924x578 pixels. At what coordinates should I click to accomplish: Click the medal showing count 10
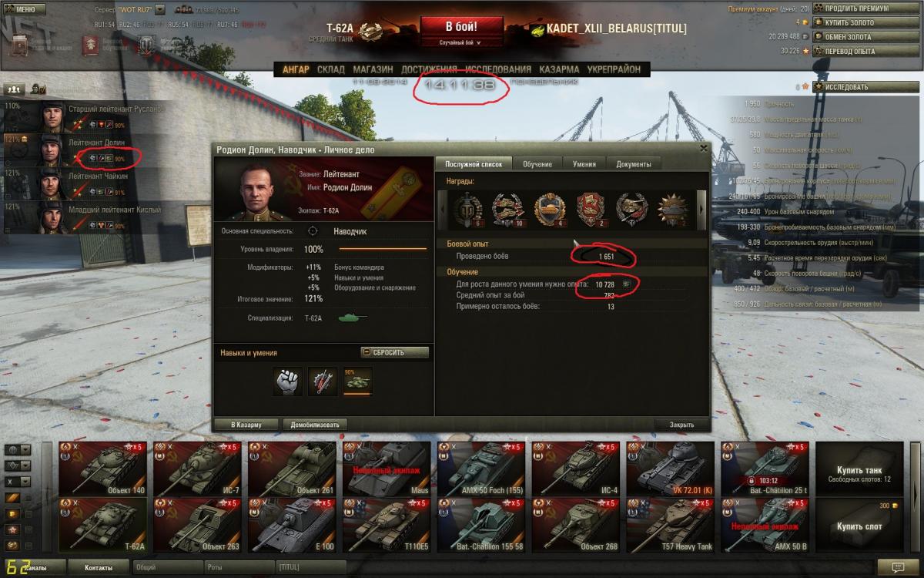508,210
